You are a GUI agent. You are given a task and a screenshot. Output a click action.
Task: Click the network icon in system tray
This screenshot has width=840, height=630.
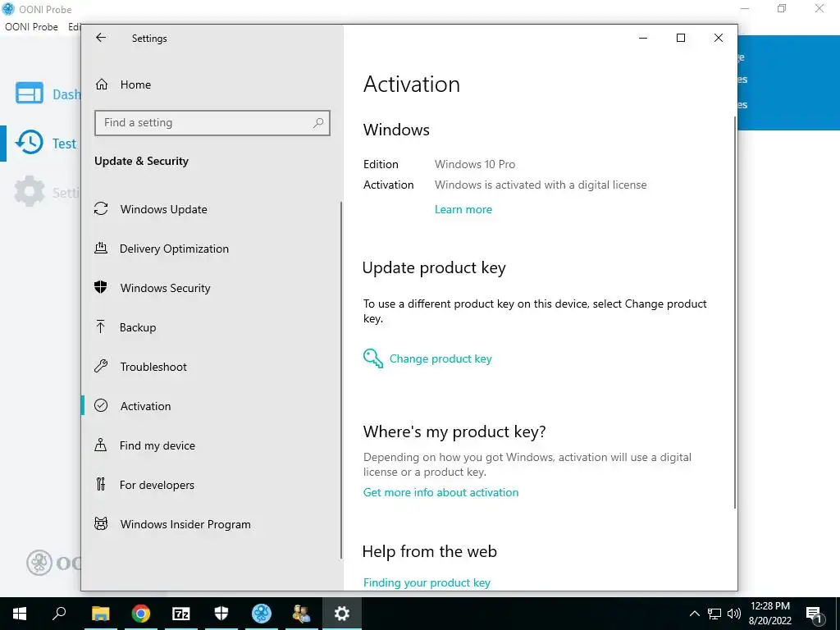tap(714, 614)
